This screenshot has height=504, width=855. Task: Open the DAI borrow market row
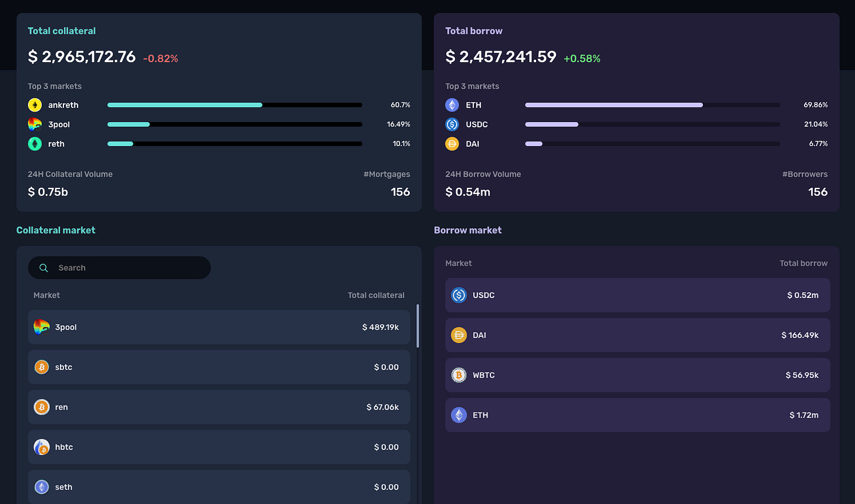click(638, 335)
